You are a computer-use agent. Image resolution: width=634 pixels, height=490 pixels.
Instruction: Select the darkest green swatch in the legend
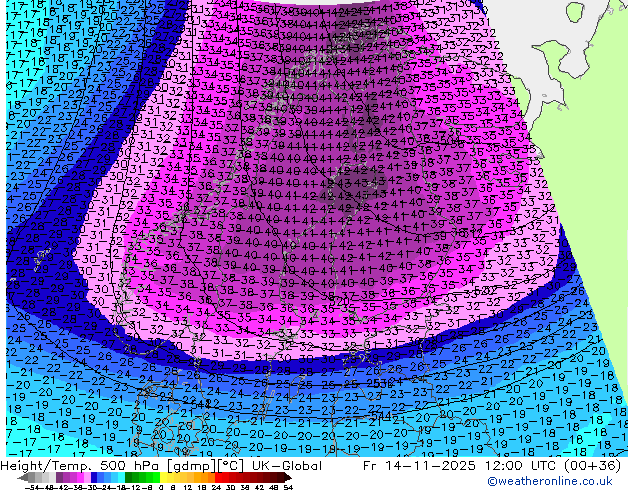pyautogui.click(x=129, y=478)
